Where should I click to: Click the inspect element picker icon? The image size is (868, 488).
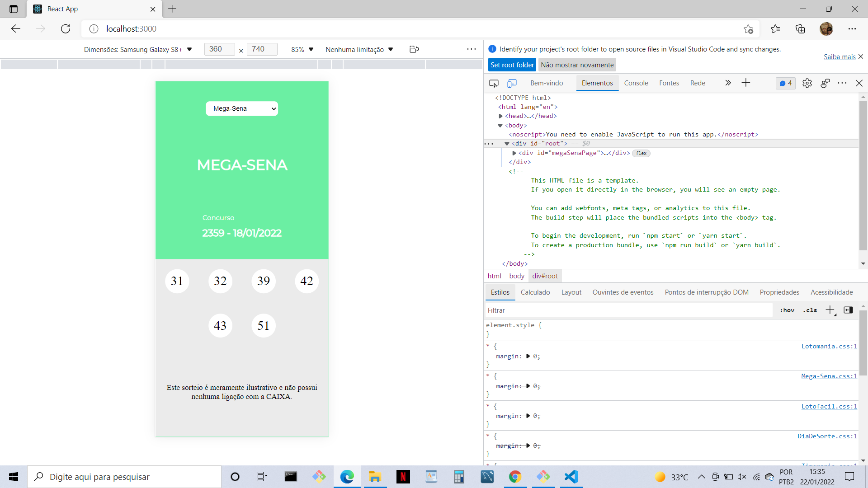point(494,83)
